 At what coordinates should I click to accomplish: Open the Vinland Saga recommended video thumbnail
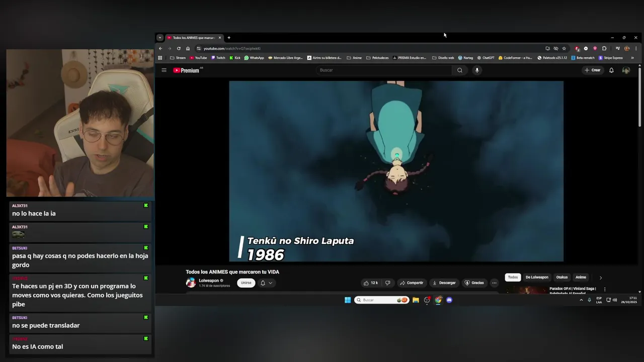(526, 290)
